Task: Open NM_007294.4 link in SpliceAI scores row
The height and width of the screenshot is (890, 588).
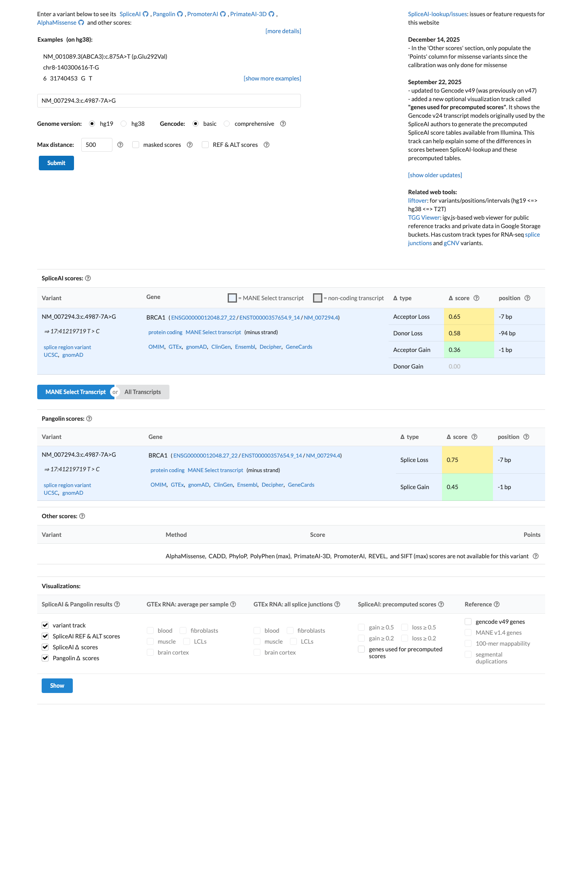Action: [x=321, y=318]
